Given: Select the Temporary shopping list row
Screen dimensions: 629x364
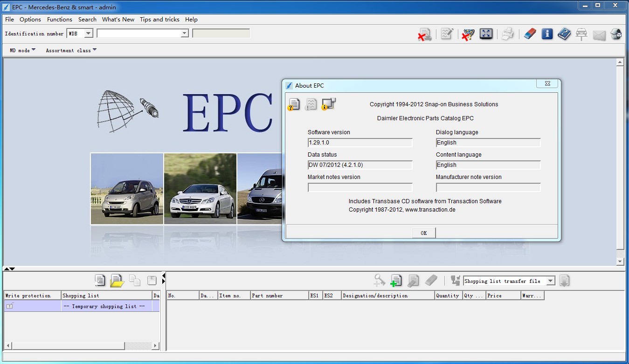Looking at the screenshot, I should tap(82, 306).
